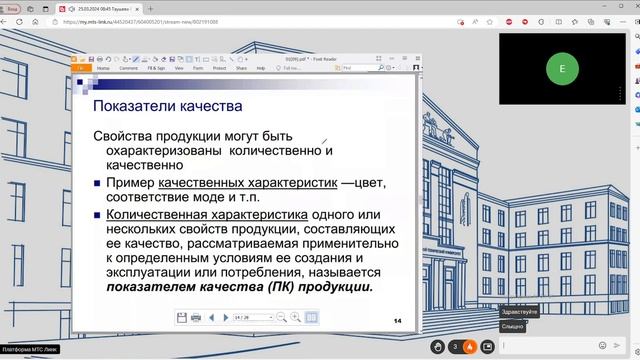Undo with the Foxit quick-access undo arrow
The height and width of the screenshot is (360, 640).
pos(109,60)
